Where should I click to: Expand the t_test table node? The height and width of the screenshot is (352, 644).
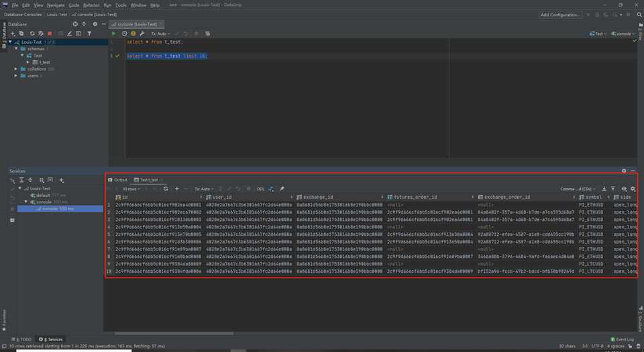pos(28,62)
